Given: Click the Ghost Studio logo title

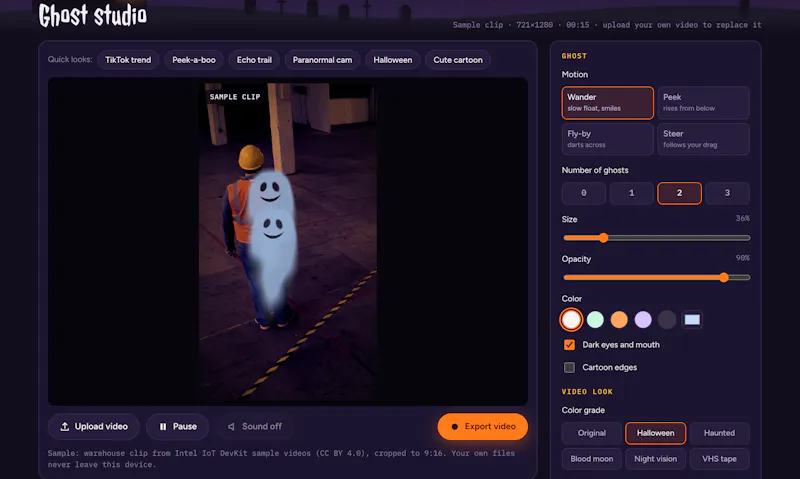Looking at the screenshot, I should pos(93,15).
